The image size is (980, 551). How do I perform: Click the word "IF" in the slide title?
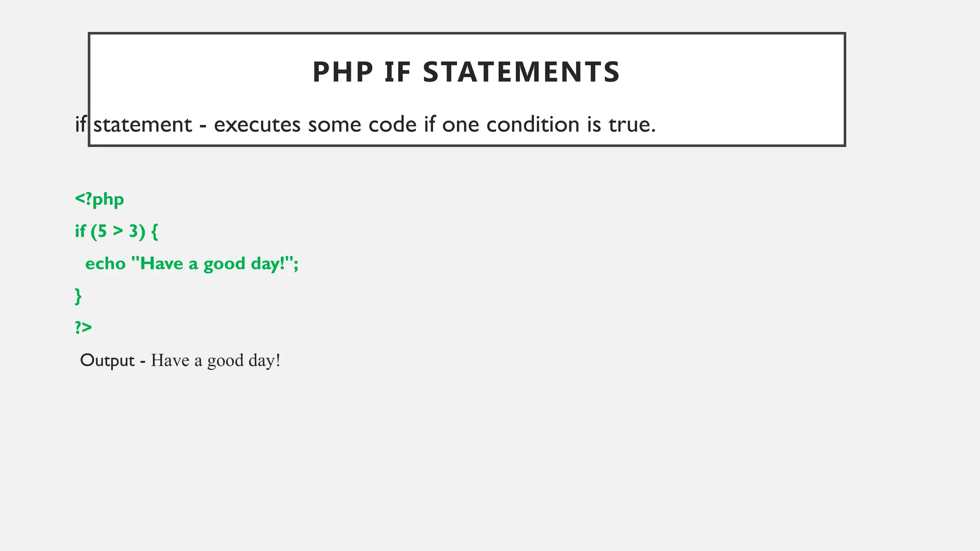[398, 73]
